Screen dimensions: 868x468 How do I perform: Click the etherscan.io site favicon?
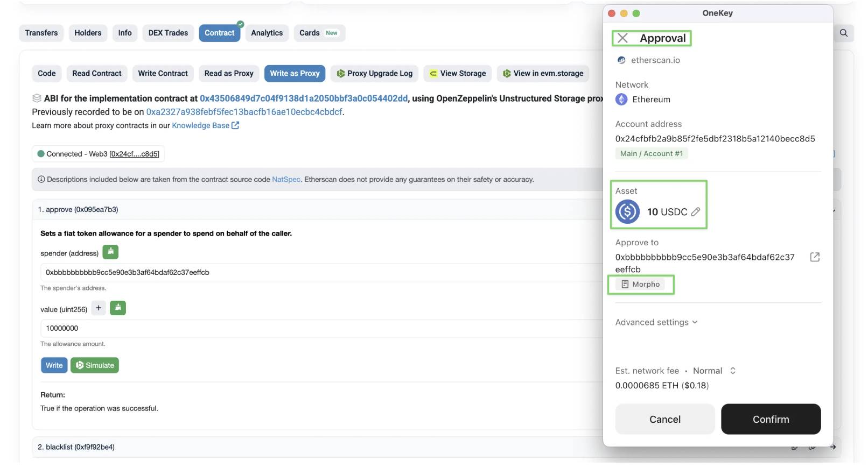[x=621, y=60]
